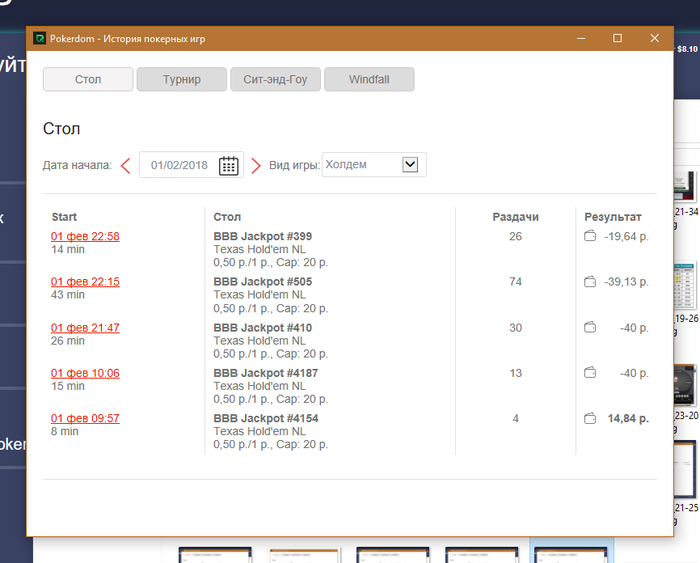Go to previous date with left arrow

pos(125,166)
